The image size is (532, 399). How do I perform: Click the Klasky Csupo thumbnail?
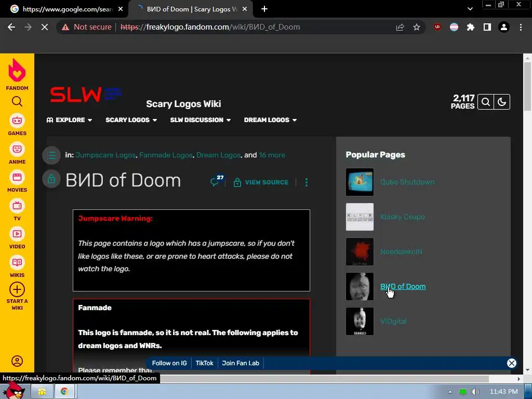click(x=360, y=217)
